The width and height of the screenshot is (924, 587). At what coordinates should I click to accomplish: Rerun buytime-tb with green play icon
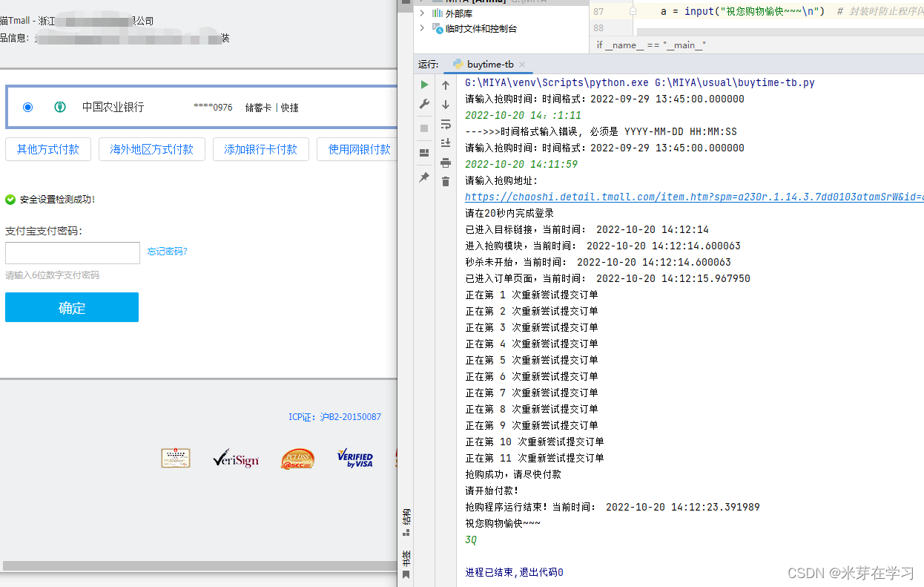[x=424, y=85]
